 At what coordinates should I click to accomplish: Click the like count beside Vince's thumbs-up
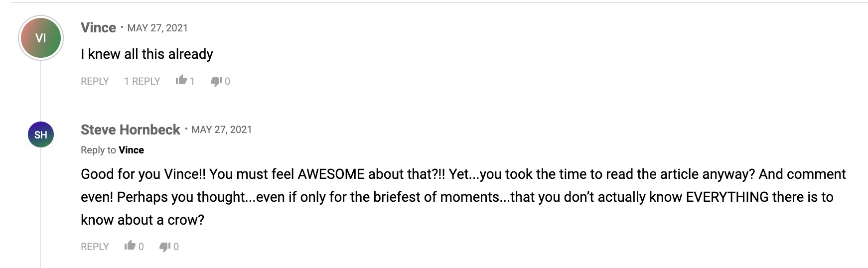192,81
